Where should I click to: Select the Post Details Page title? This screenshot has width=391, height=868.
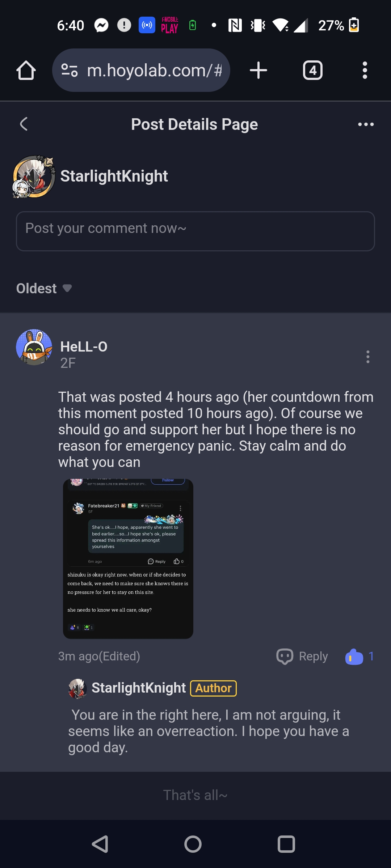(x=194, y=124)
